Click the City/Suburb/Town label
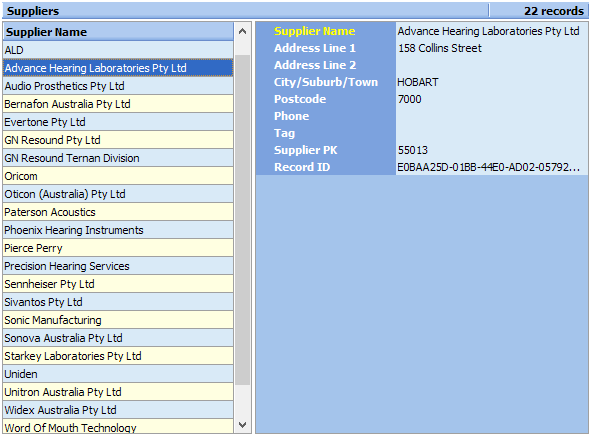The height and width of the screenshot is (436, 591). click(x=326, y=82)
